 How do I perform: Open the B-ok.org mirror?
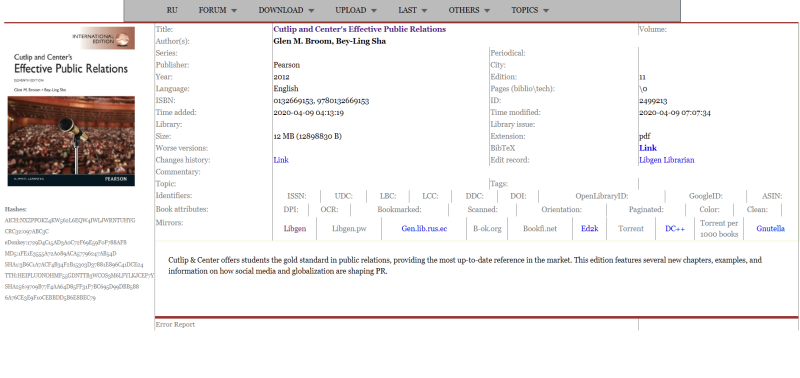point(487,229)
